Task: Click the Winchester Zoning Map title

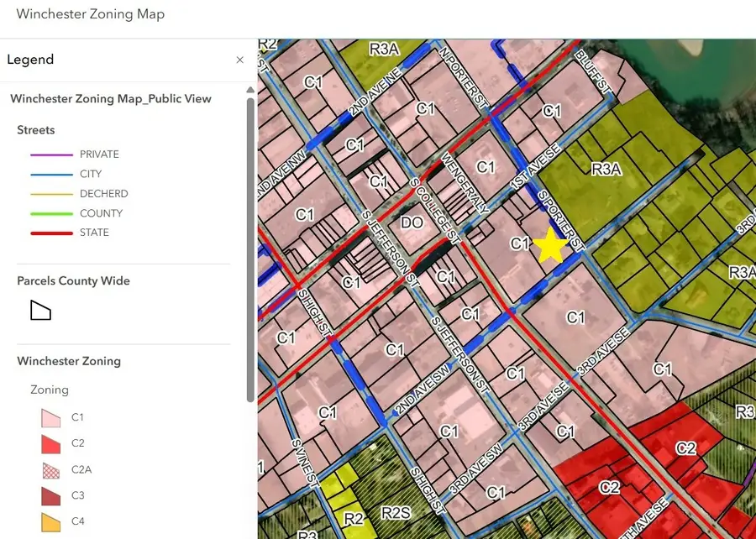Action: 91,14
